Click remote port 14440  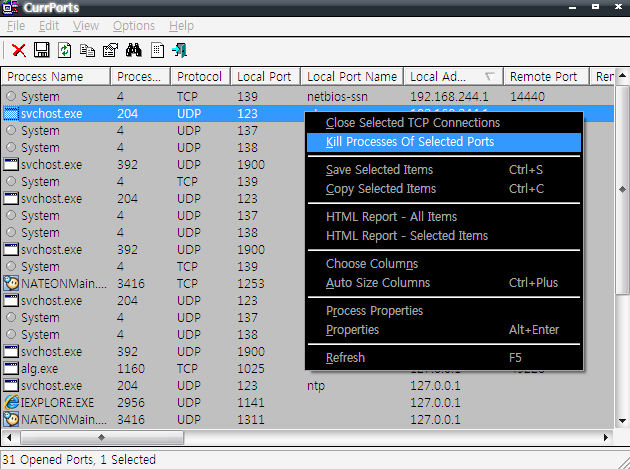527,96
